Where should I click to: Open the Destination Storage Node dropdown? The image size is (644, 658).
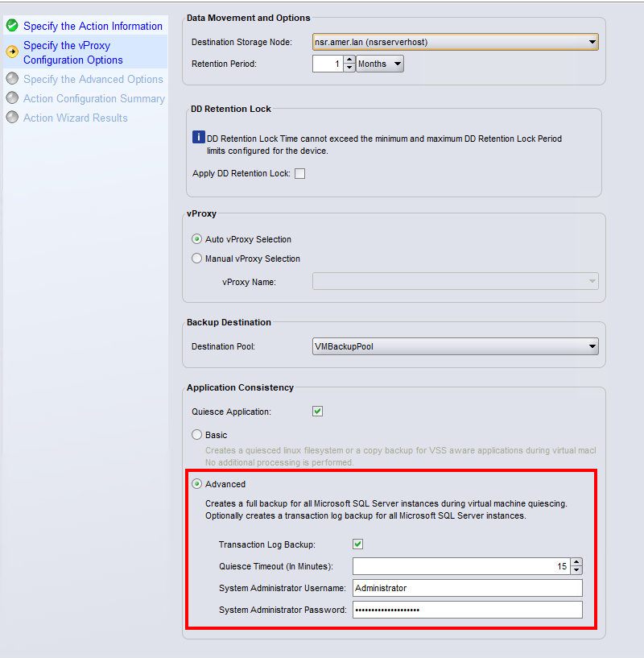pos(592,41)
